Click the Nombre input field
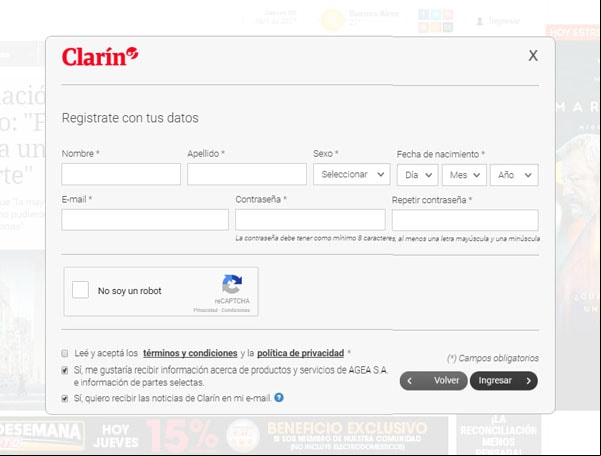 [121, 174]
